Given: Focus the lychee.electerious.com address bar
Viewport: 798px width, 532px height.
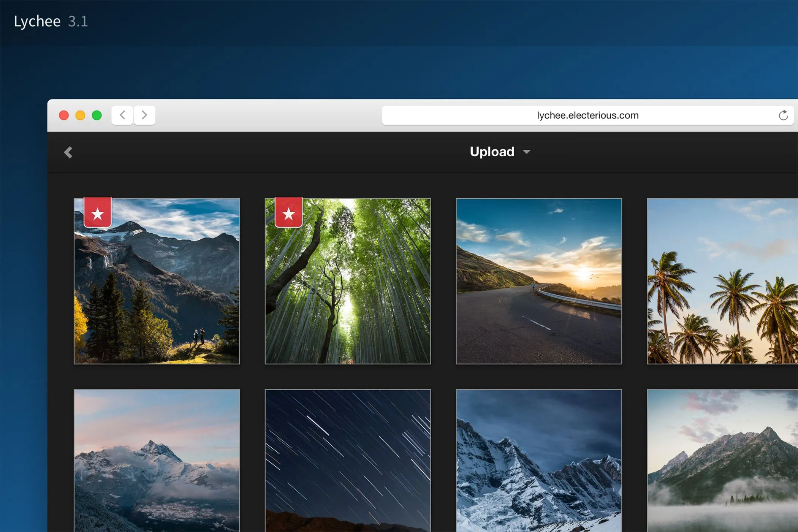Looking at the screenshot, I should (587, 115).
